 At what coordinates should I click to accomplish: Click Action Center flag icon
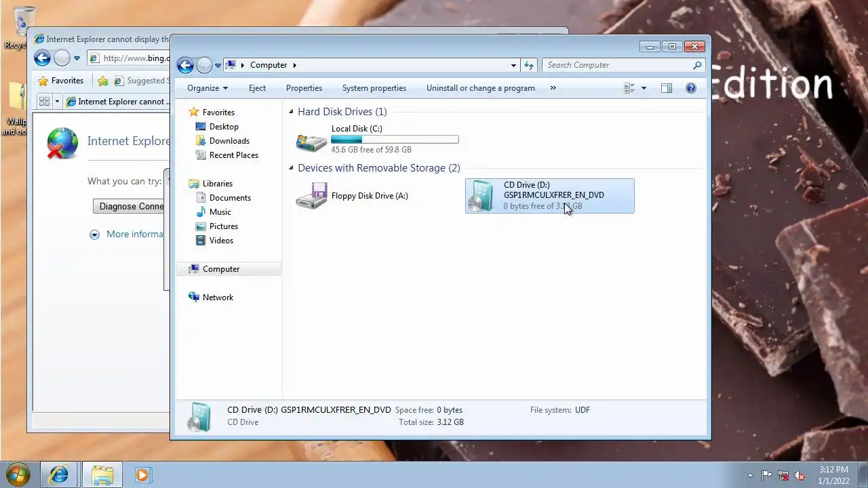coord(767,475)
